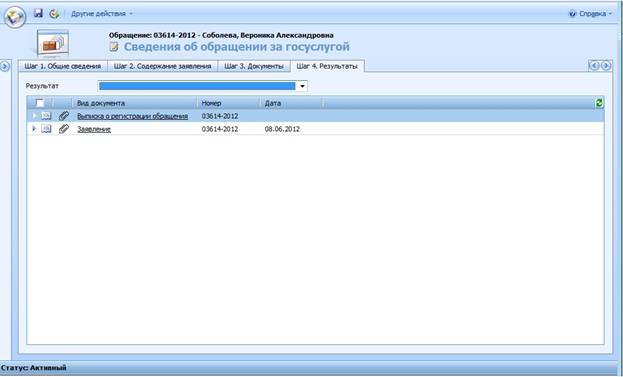Viewport: 623px width, 377px height.
Task: Click the Статус: Активный status bar text
Action: [33, 368]
